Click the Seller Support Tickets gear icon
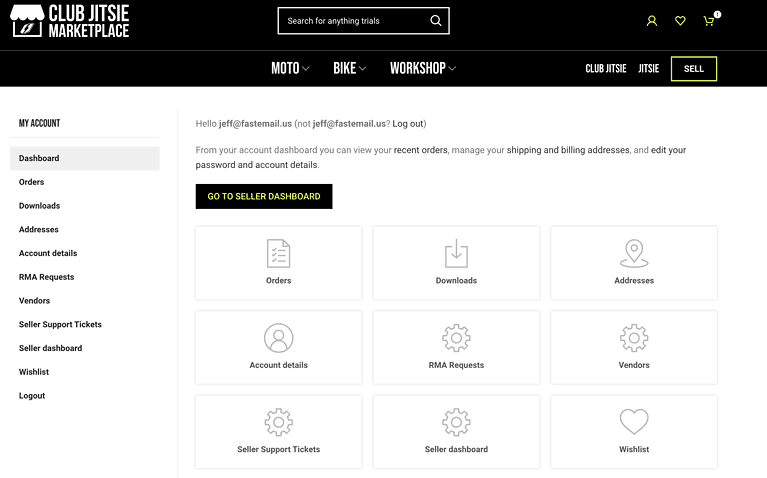 278,422
